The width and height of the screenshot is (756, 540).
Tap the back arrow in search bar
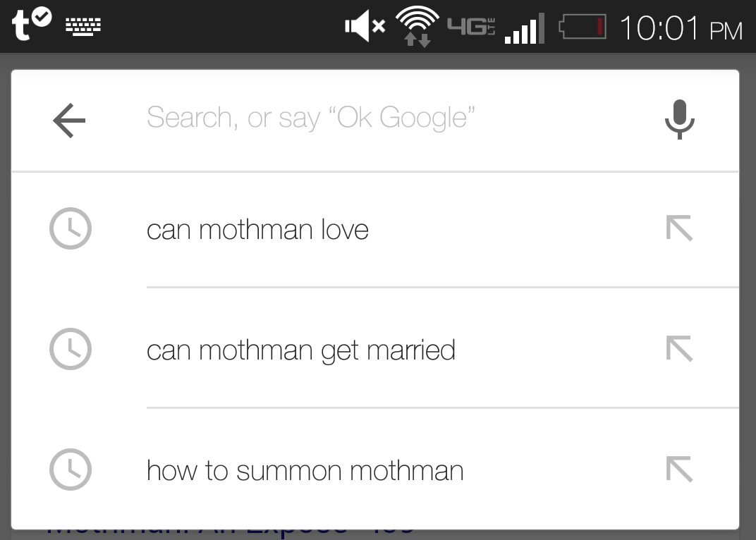pos(69,121)
